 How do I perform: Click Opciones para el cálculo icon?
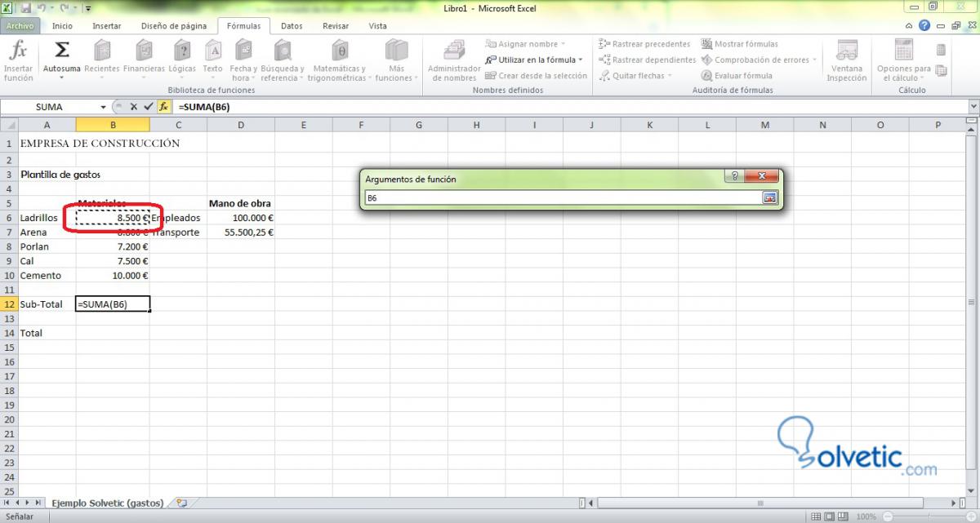pos(903,51)
